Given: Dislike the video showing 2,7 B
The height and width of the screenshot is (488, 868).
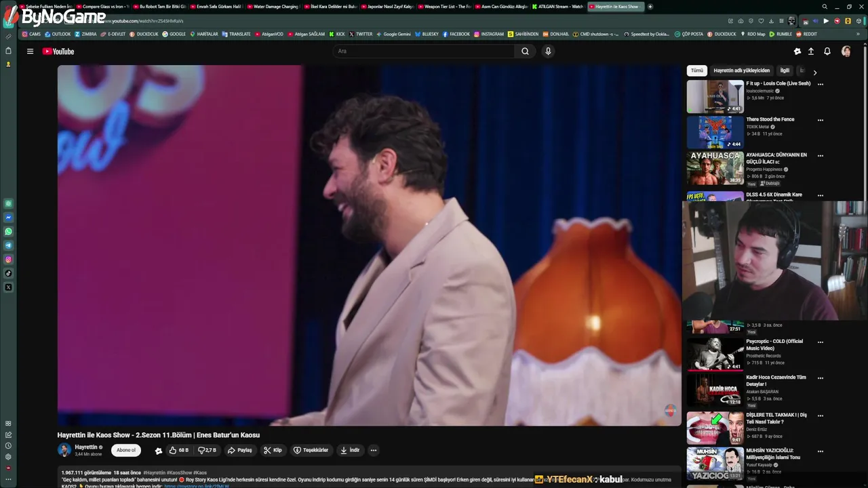Looking at the screenshot, I should (x=207, y=450).
